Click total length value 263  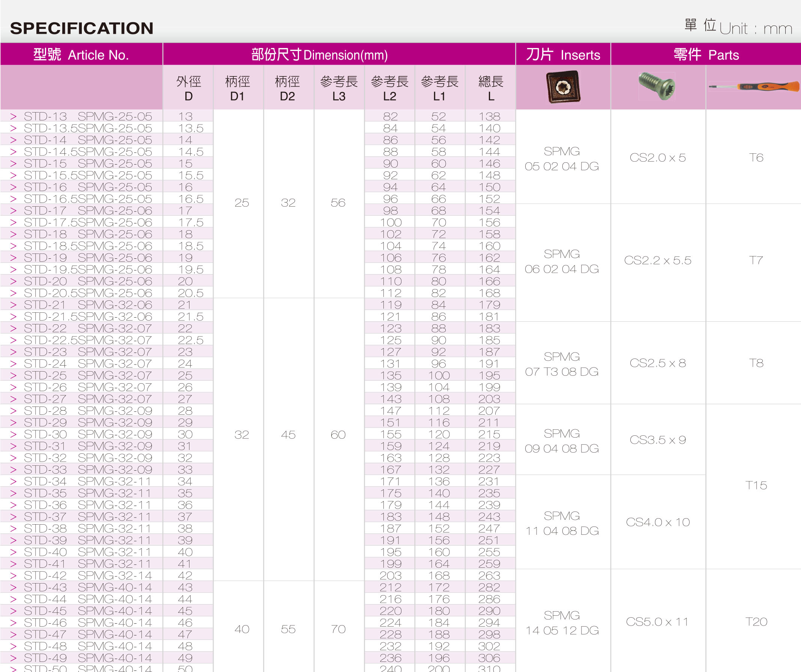click(490, 576)
